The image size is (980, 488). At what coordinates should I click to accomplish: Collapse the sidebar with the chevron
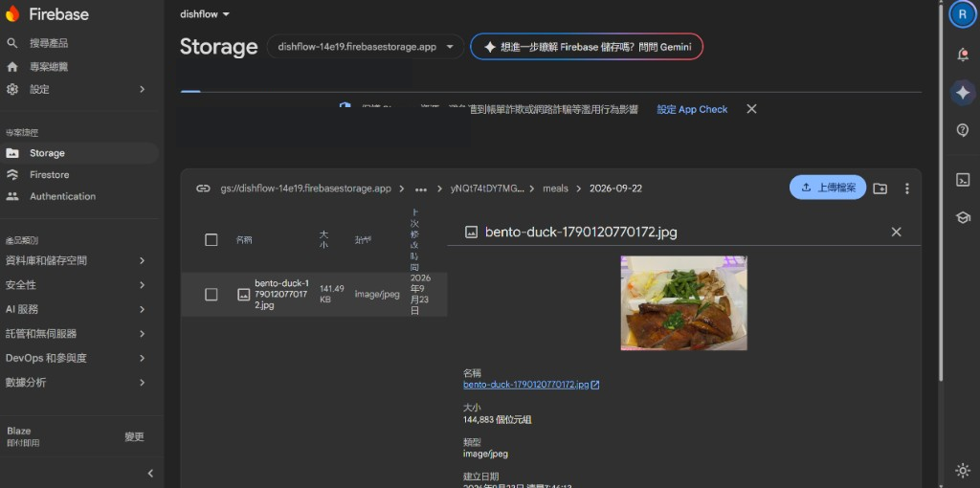click(150, 474)
